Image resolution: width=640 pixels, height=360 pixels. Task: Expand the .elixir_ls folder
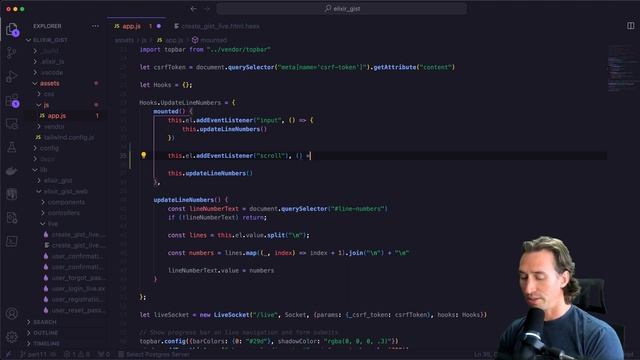tap(49, 62)
